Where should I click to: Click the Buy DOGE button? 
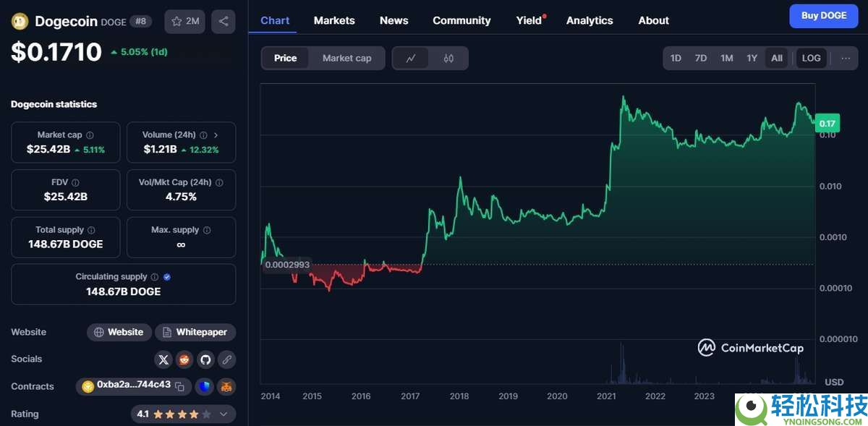pyautogui.click(x=823, y=16)
